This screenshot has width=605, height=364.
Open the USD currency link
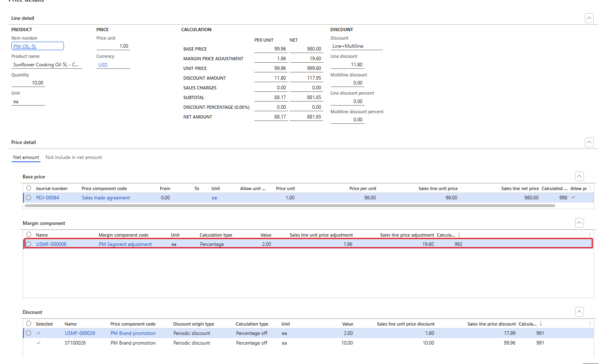coord(103,65)
